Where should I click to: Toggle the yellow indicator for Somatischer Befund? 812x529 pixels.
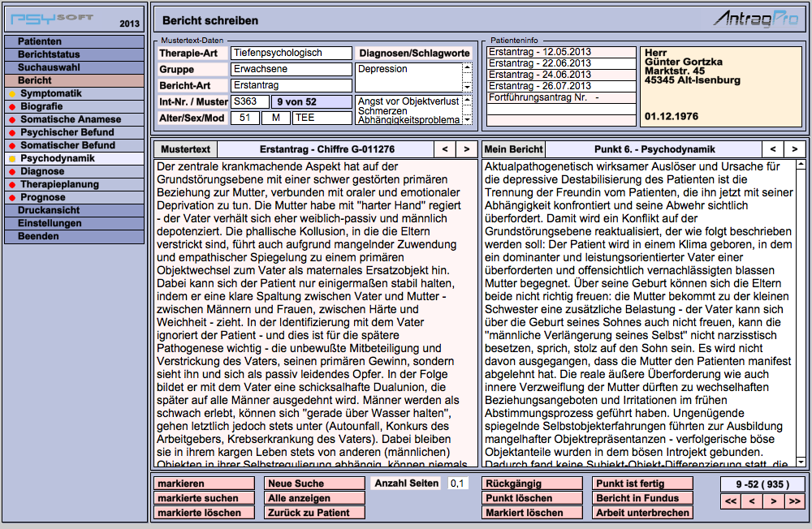click(x=11, y=145)
